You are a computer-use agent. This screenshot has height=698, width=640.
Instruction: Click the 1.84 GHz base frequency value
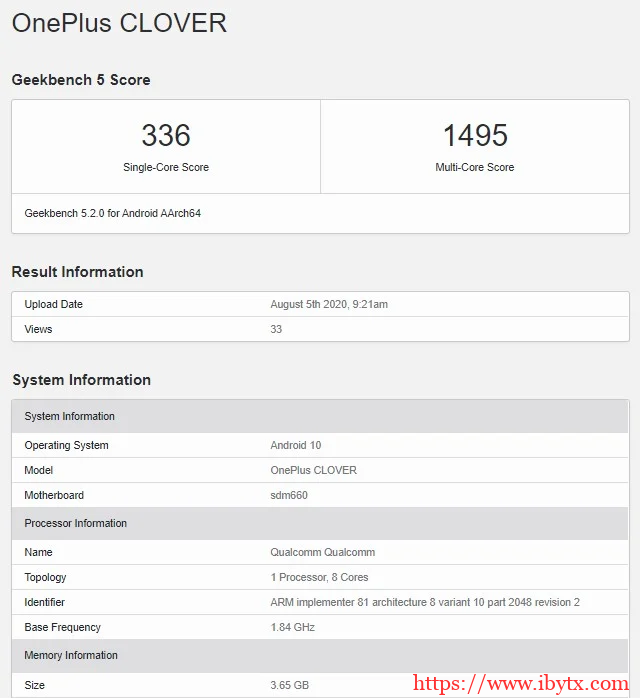tap(293, 627)
